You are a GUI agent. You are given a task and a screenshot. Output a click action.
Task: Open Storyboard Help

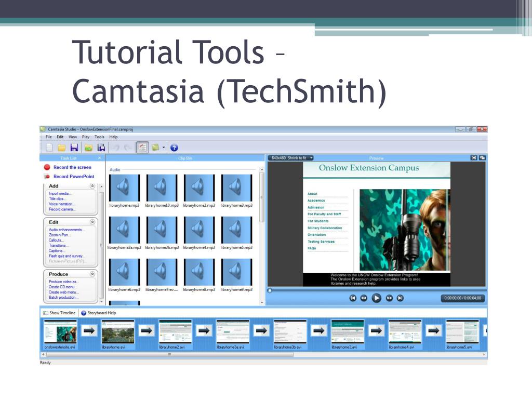99,313
